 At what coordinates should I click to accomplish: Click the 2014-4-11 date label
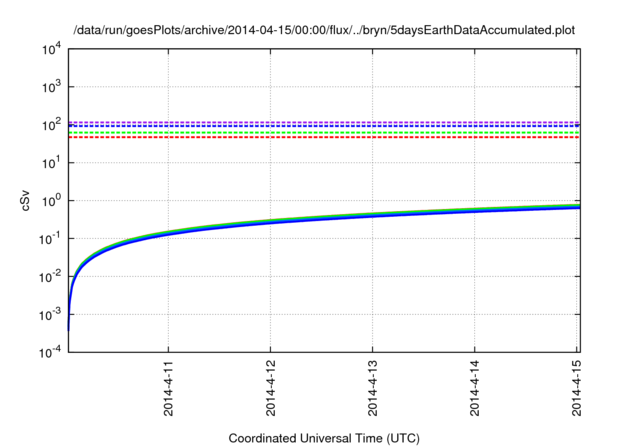click(x=168, y=388)
